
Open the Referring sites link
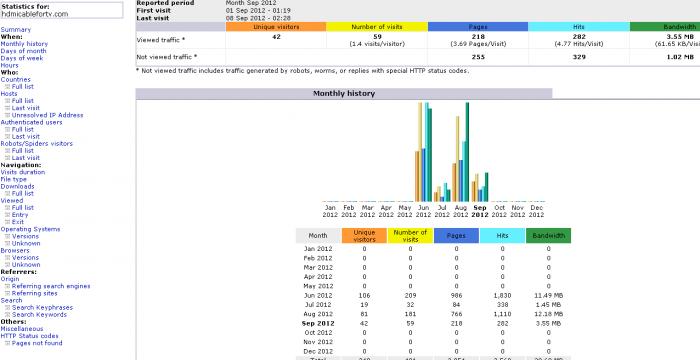coord(34,293)
